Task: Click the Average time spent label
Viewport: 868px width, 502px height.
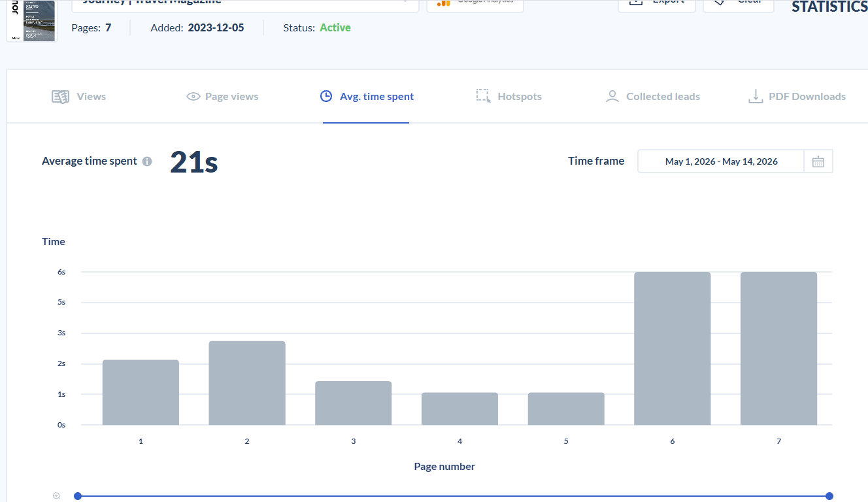Action: (90, 161)
